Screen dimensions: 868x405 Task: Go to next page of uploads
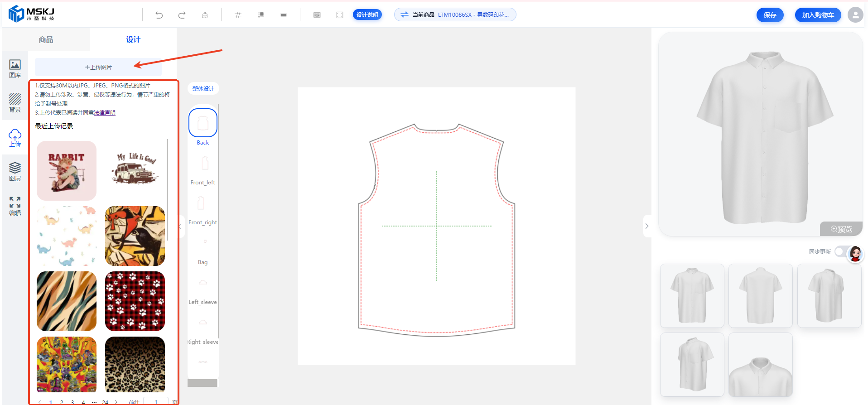pos(116,402)
